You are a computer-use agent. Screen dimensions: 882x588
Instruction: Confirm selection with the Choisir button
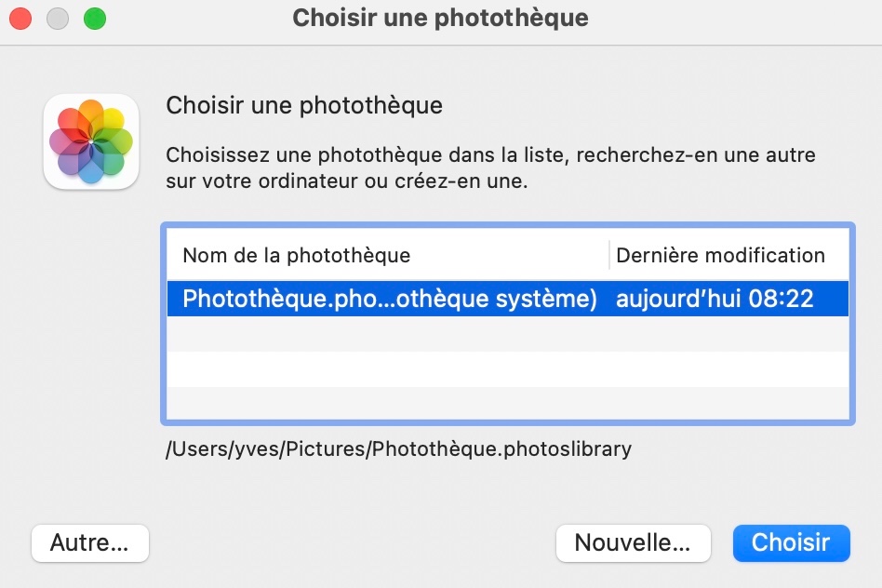791,542
